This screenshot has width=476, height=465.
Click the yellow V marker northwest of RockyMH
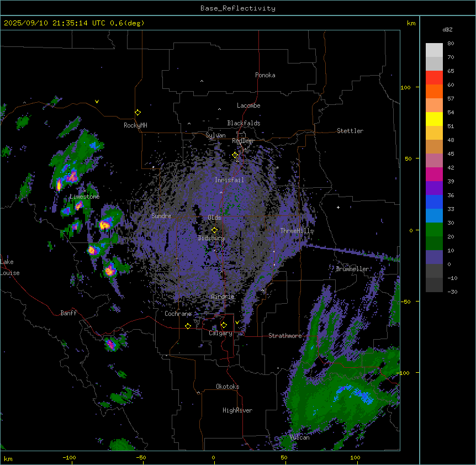tap(97, 102)
